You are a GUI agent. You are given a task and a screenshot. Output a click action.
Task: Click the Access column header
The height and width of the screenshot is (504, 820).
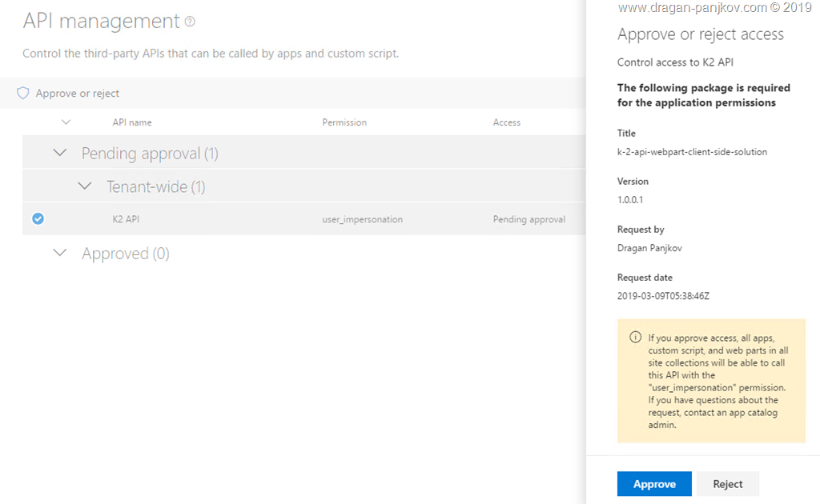507,122
